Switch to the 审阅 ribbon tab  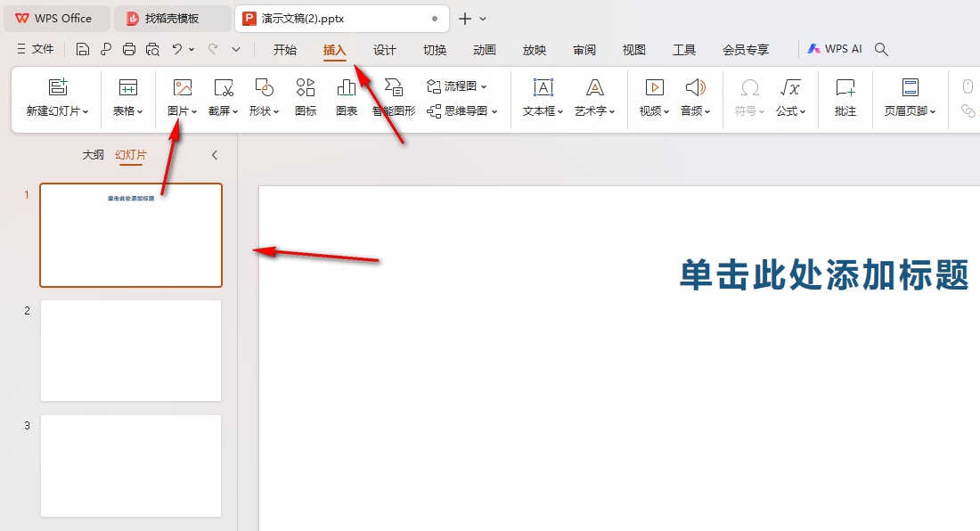584,50
